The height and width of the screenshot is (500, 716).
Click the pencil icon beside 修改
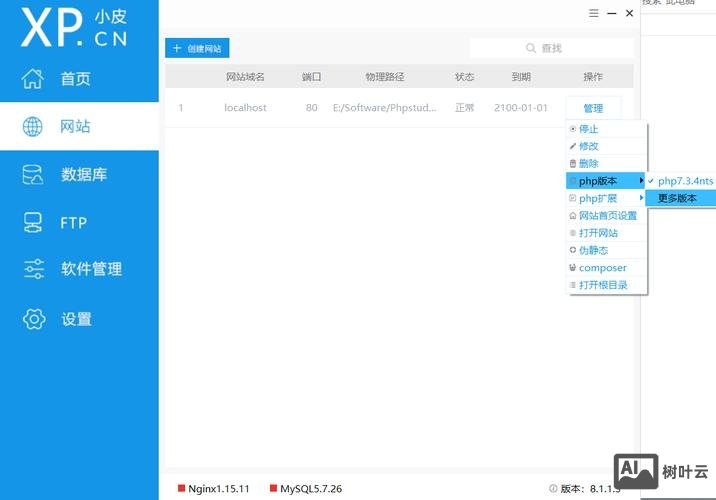click(573, 146)
